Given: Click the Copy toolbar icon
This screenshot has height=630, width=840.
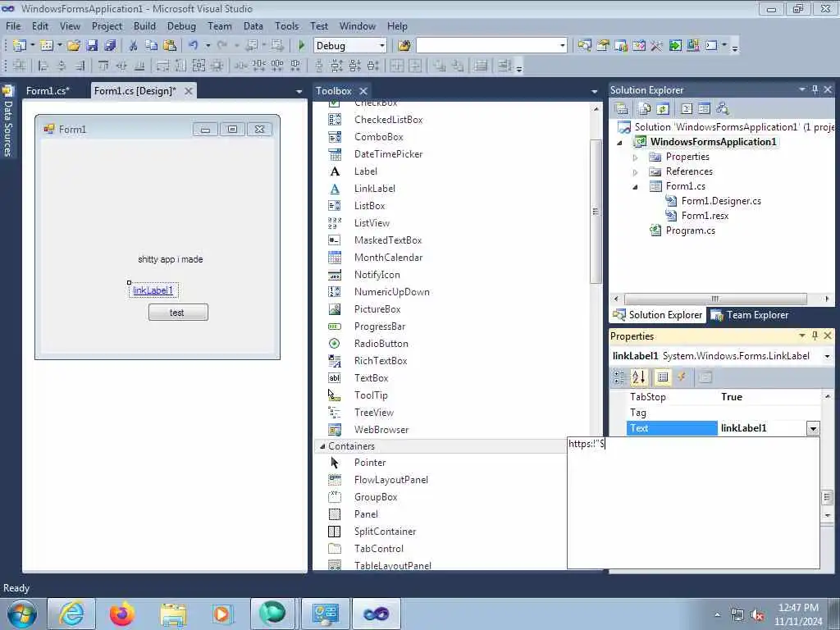Looking at the screenshot, I should pyautogui.click(x=152, y=46).
